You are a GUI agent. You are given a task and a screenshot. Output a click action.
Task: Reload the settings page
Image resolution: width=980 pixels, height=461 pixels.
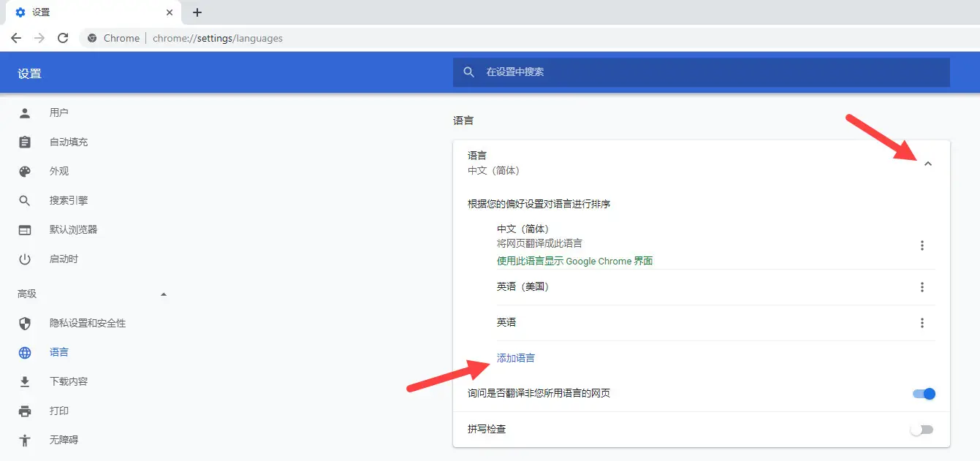pyautogui.click(x=63, y=38)
